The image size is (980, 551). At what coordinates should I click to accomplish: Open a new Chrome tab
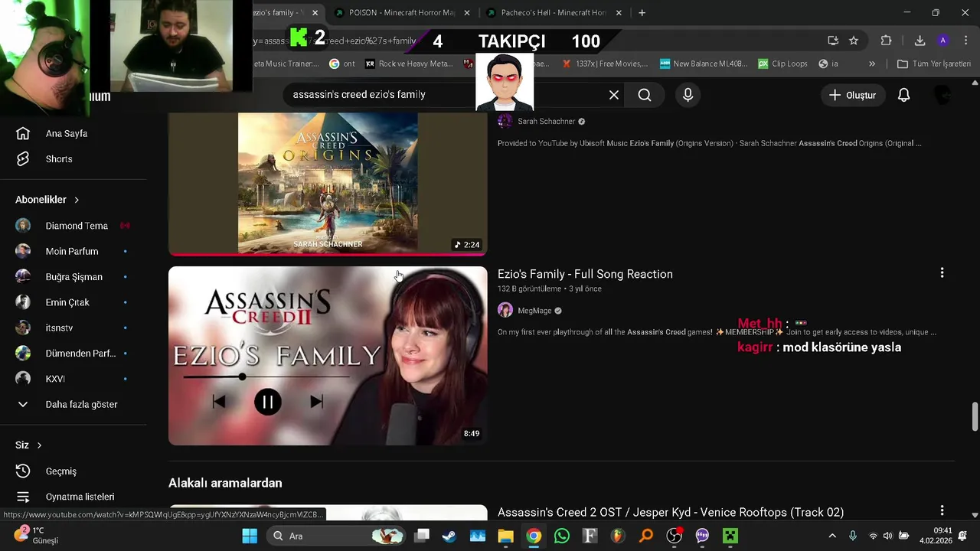click(642, 12)
